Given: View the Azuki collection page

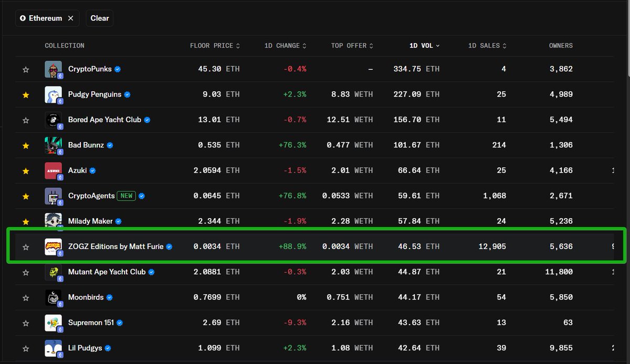Looking at the screenshot, I should pyautogui.click(x=78, y=170).
